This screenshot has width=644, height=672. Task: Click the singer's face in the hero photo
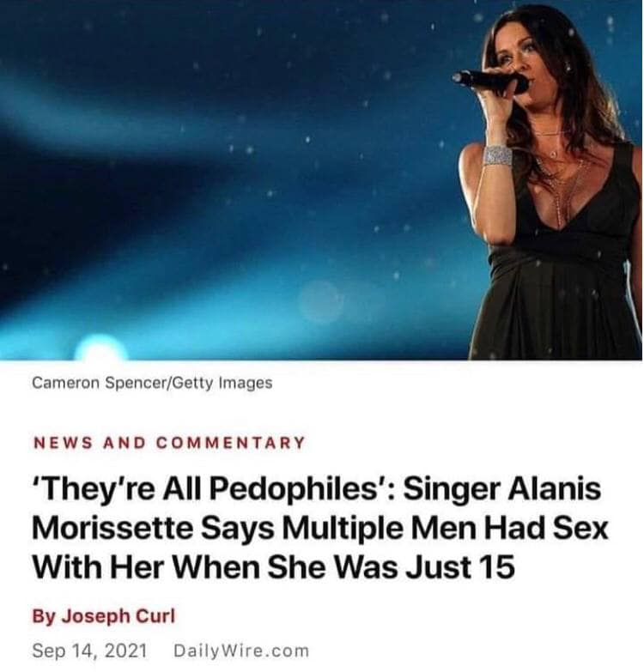[524, 53]
